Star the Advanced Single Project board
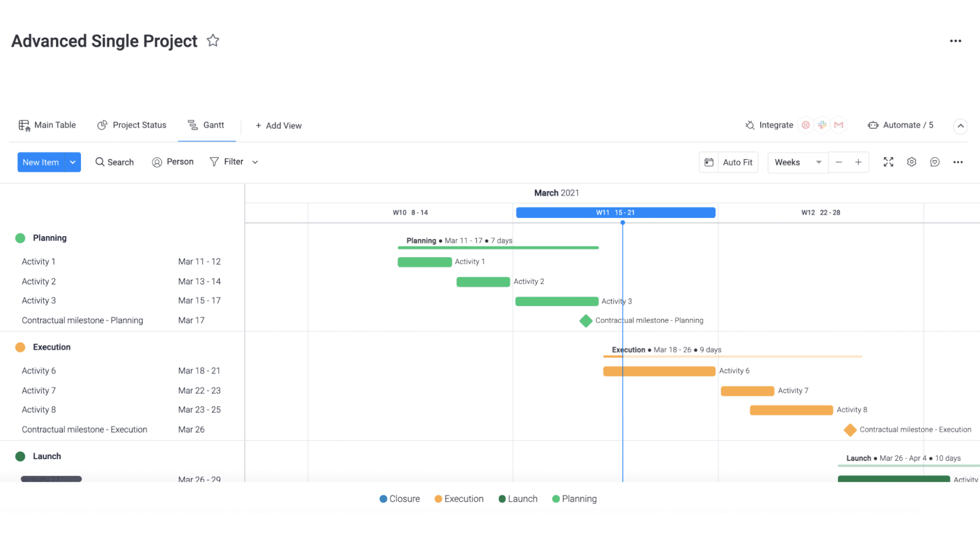980x536 pixels. coord(213,41)
